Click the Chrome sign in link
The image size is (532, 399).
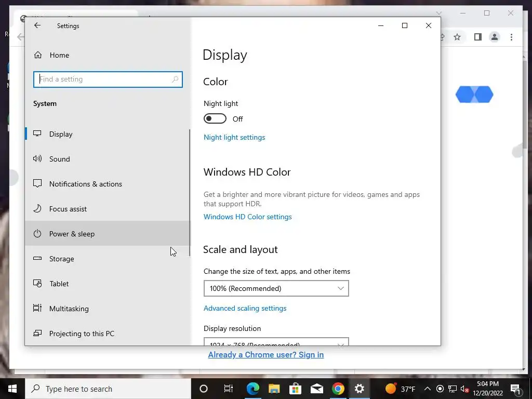click(x=266, y=354)
